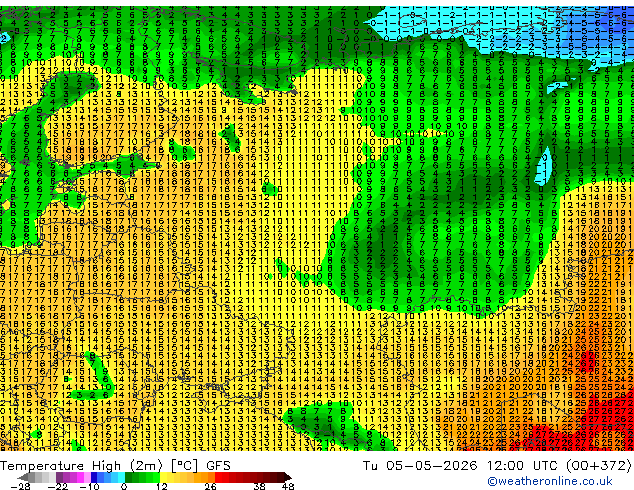Click the '12' legend scale label
634x490 pixels.
[x=162, y=486]
